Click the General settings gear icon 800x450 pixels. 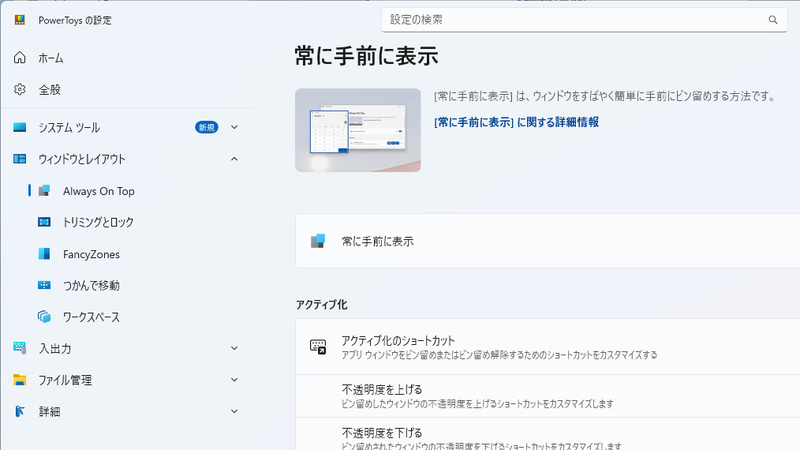(19, 89)
